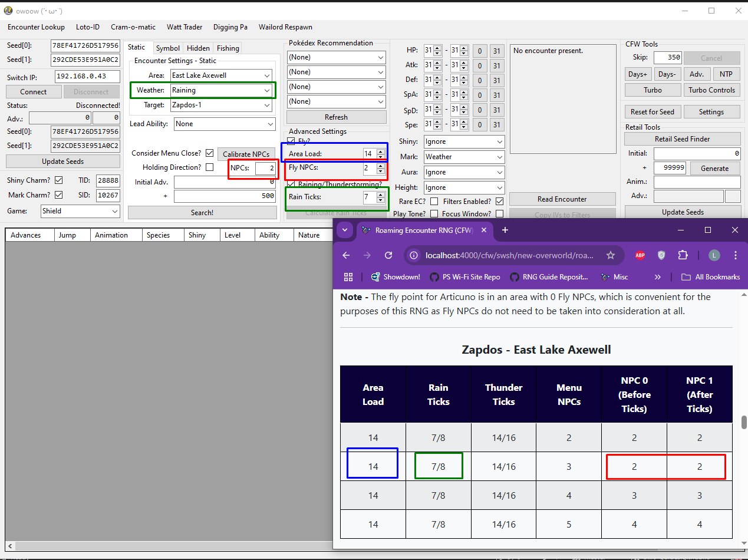Open the All Bookmarks folder
The width and height of the screenshot is (748, 560).
coord(710,276)
